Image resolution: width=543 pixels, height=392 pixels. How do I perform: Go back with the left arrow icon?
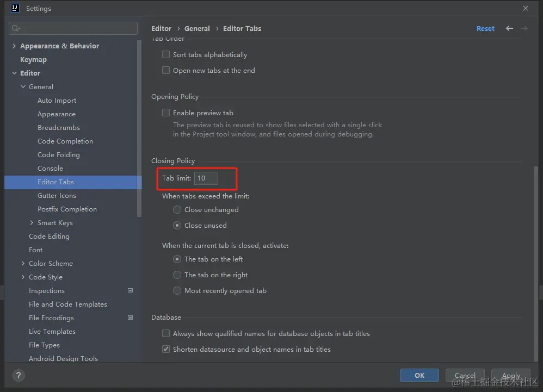(509, 28)
